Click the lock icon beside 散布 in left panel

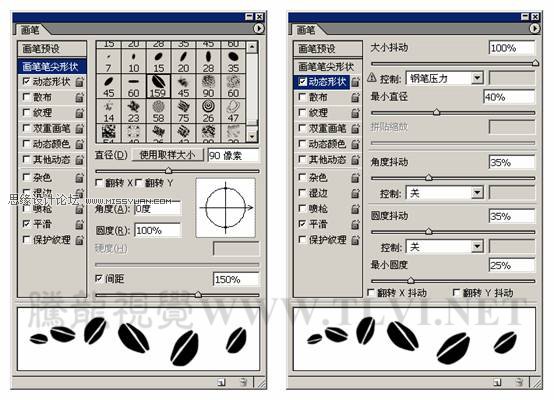pos(80,97)
